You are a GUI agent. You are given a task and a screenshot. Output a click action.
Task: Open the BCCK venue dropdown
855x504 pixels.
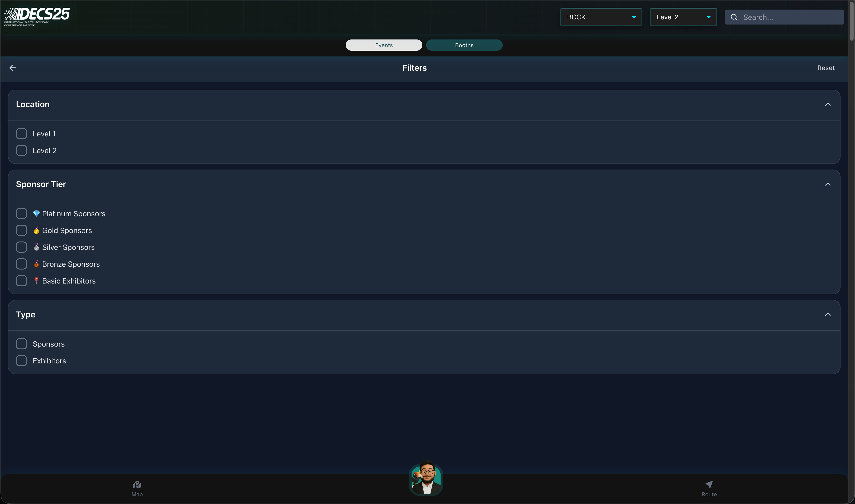click(x=601, y=17)
